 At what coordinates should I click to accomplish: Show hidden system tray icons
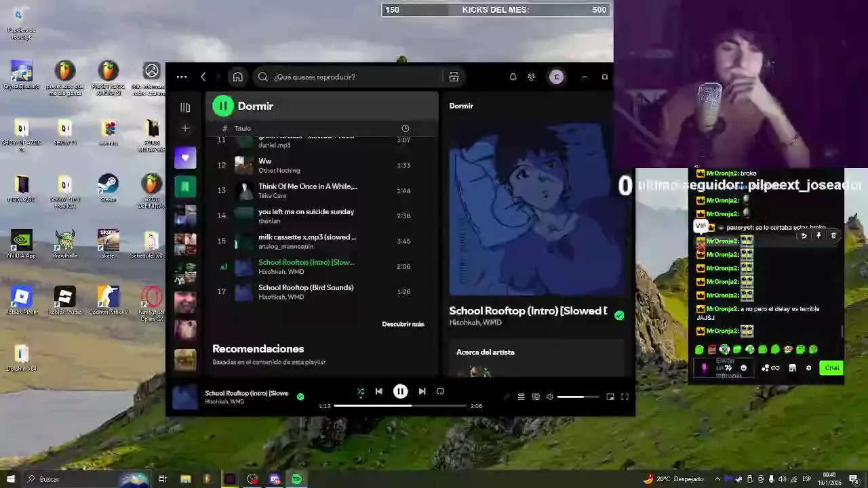(717, 479)
